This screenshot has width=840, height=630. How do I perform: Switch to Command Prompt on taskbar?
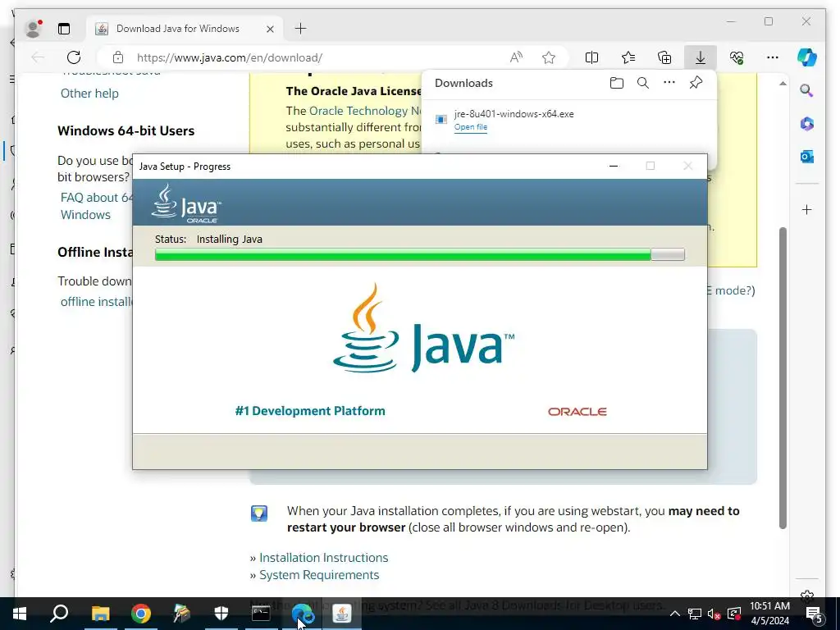click(261, 614)
